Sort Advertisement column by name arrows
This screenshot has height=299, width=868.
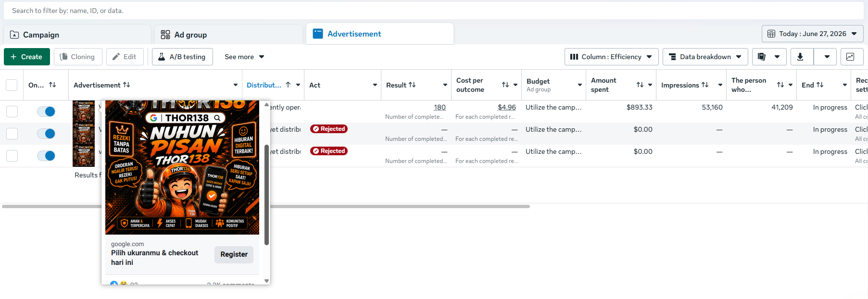(x=126, y=85)
